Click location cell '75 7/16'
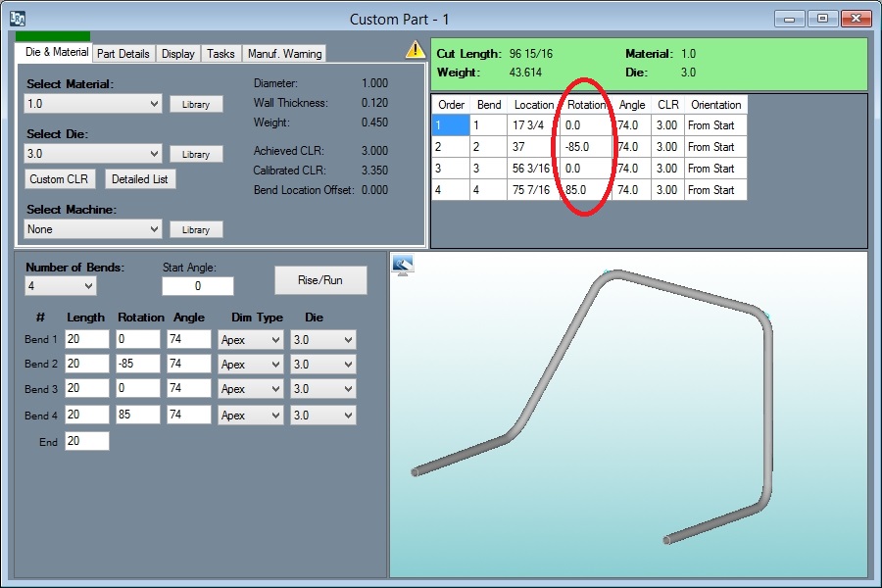 pos(533,189)
